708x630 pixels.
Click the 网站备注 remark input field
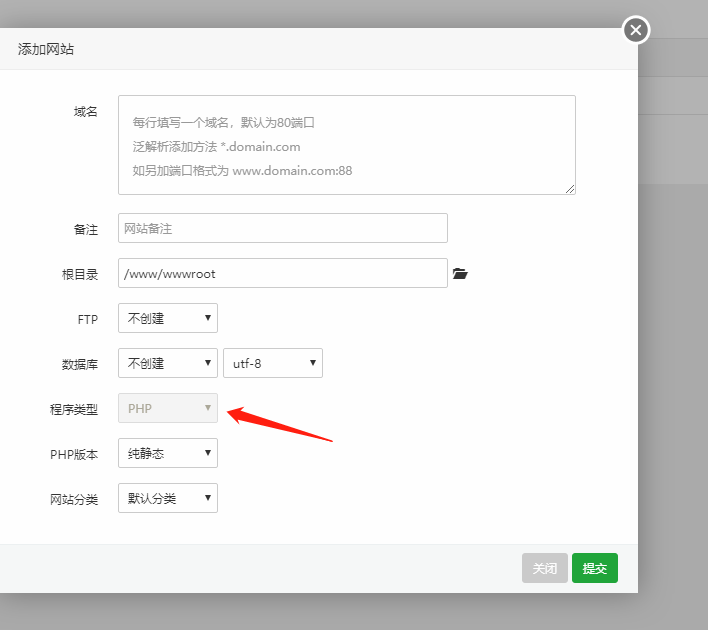point(282,228)
